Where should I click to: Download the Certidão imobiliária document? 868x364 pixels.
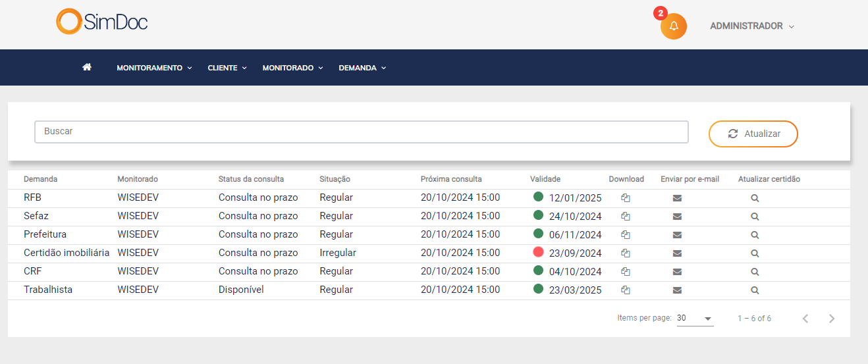click(626, 253)
